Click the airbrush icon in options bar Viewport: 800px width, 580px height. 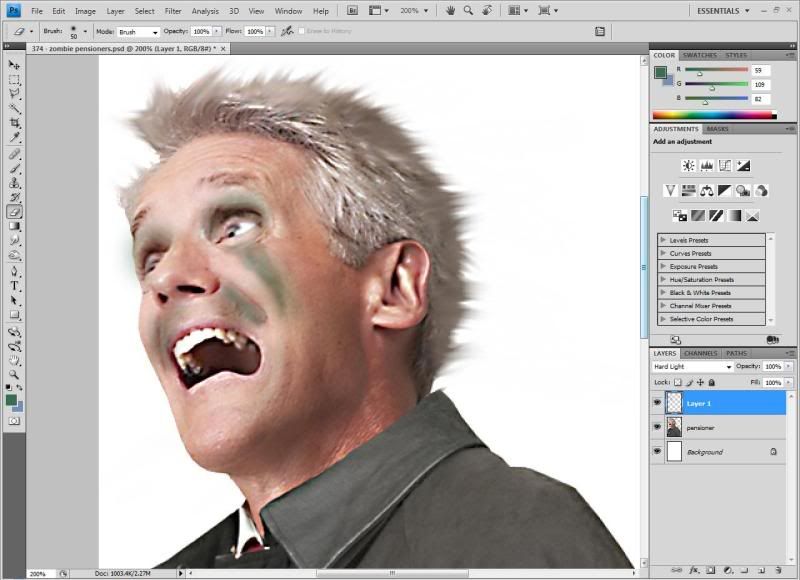[287, 31]
